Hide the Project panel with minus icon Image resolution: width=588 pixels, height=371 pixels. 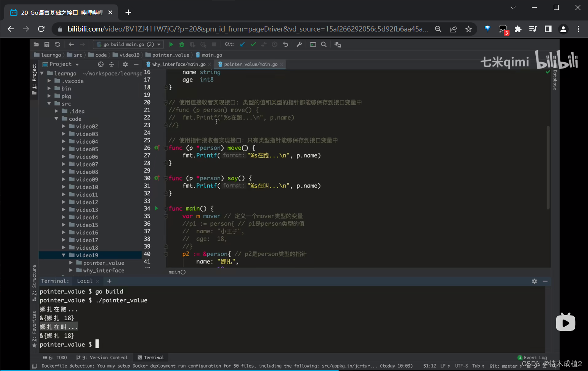(x=136, y=64)
